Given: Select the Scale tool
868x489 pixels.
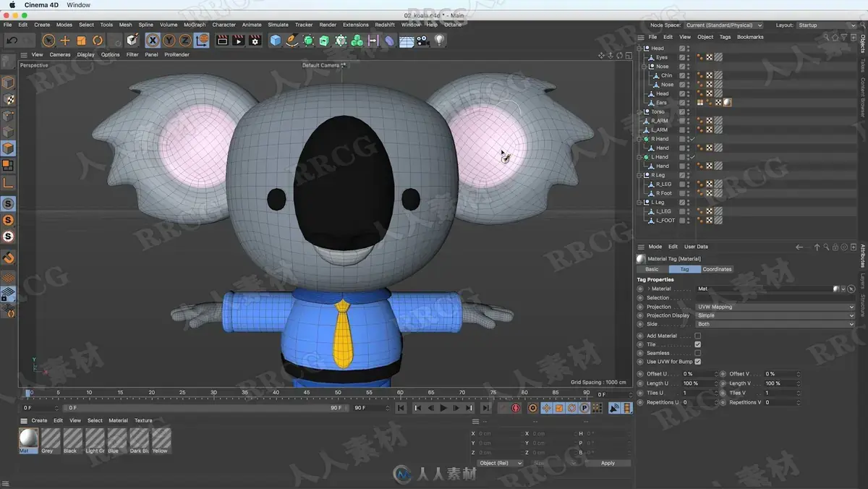Looking at the screenshot, I should (x=81, y=41).
